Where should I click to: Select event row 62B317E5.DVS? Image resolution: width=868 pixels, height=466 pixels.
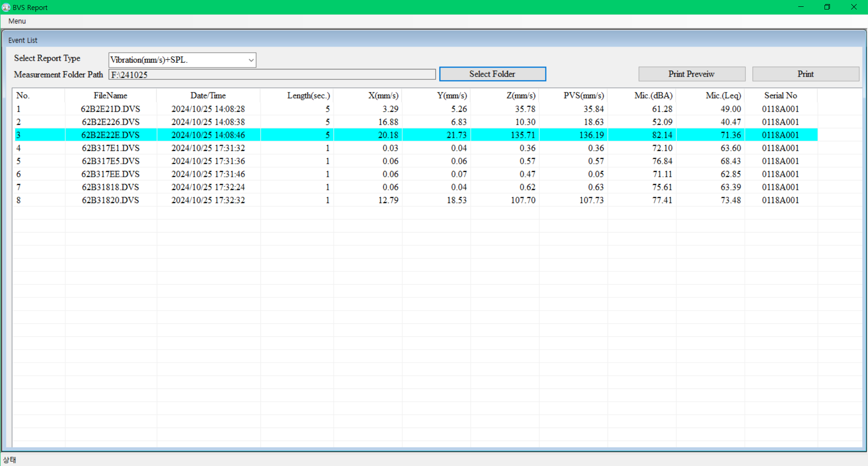(111, 161)
